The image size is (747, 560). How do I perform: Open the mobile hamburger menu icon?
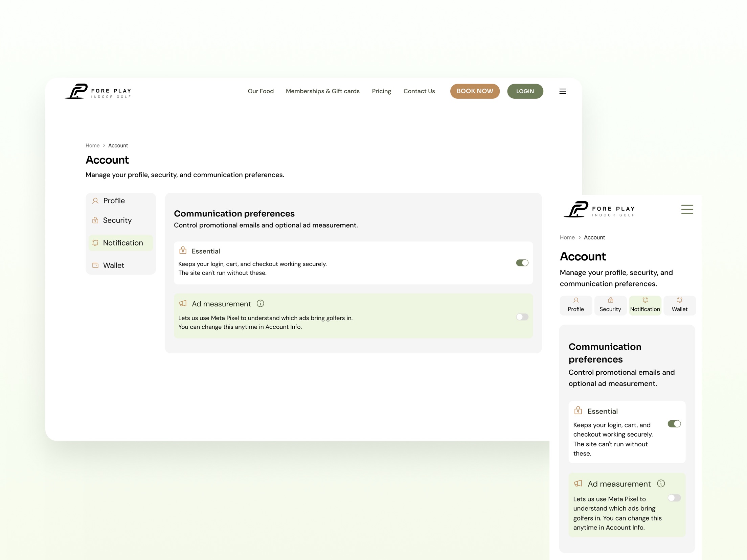click(x=687, y=209)
